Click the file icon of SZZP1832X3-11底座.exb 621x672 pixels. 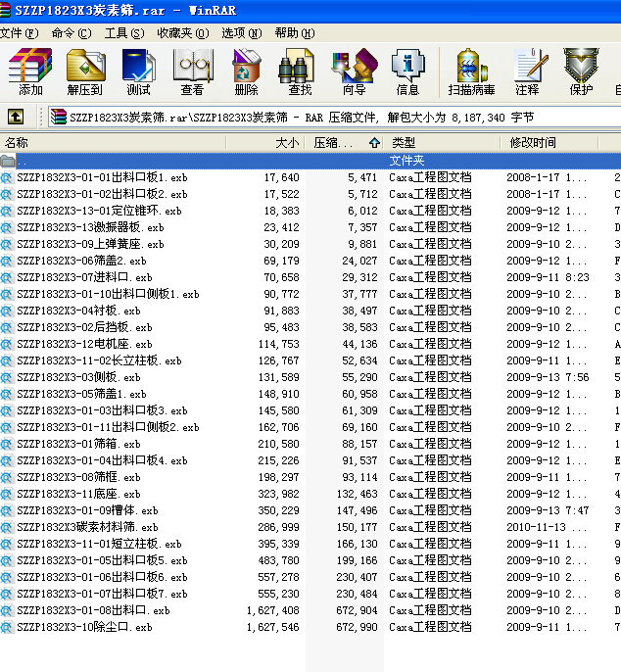click(x=7, y=494)
